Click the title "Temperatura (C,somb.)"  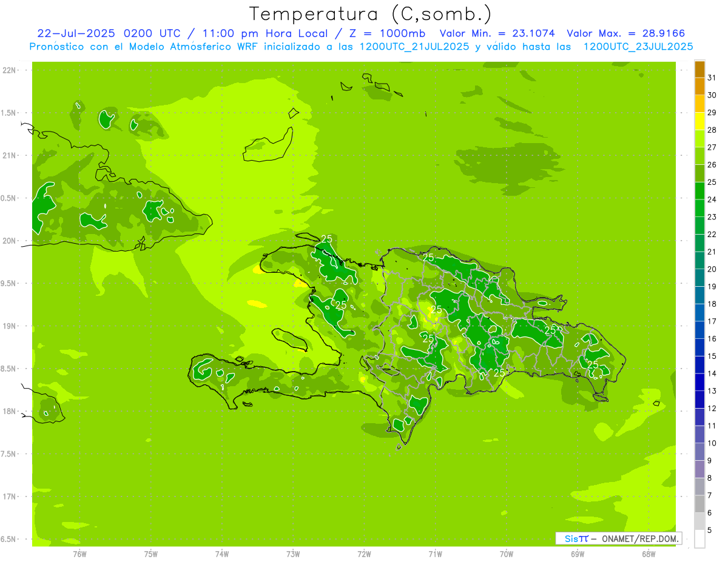pos(371,14)
